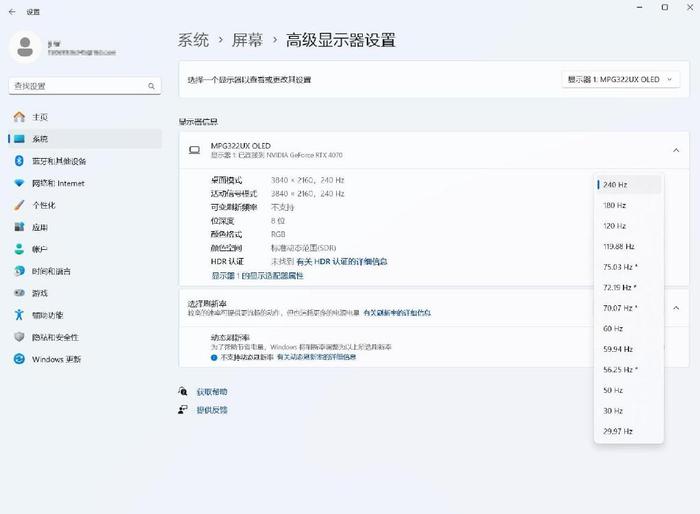Click the back arrow in title bar
The width and height of the screenshot is (700, 514).
click(12, 12)
